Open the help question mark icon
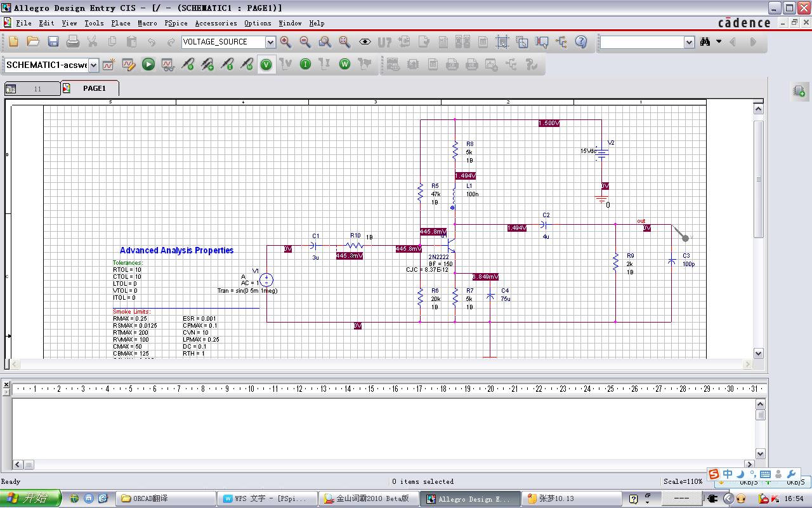Image resolution: width=812 pixels, height=508 pixels. click(x=581, y=42)
